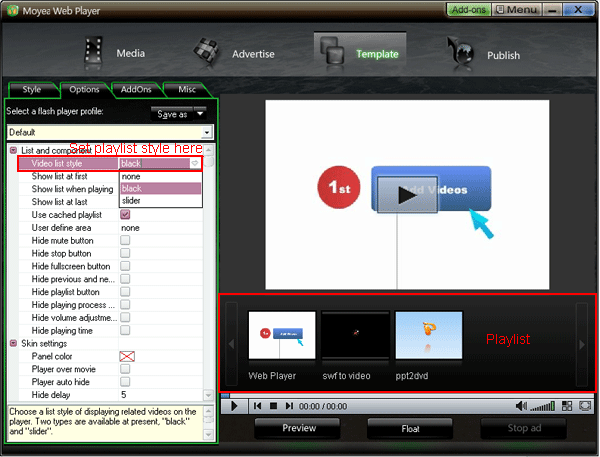The image size is (600, 457).
Task: Enable Hide playlist button checkbox
Action: pos(125,292)
